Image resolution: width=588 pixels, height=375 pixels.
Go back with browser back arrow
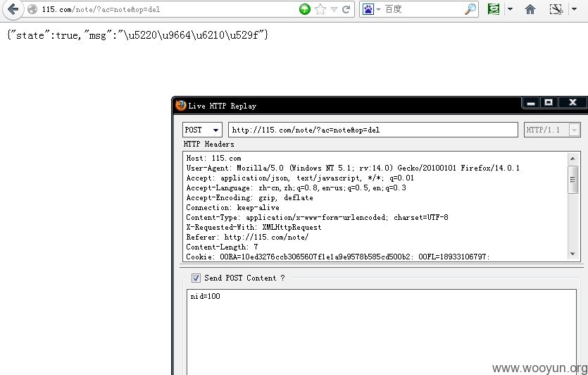(x=13, y=9)
